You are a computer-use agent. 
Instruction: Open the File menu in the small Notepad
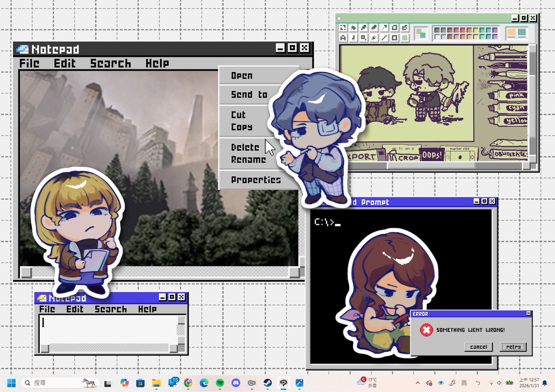coord(47,309)
